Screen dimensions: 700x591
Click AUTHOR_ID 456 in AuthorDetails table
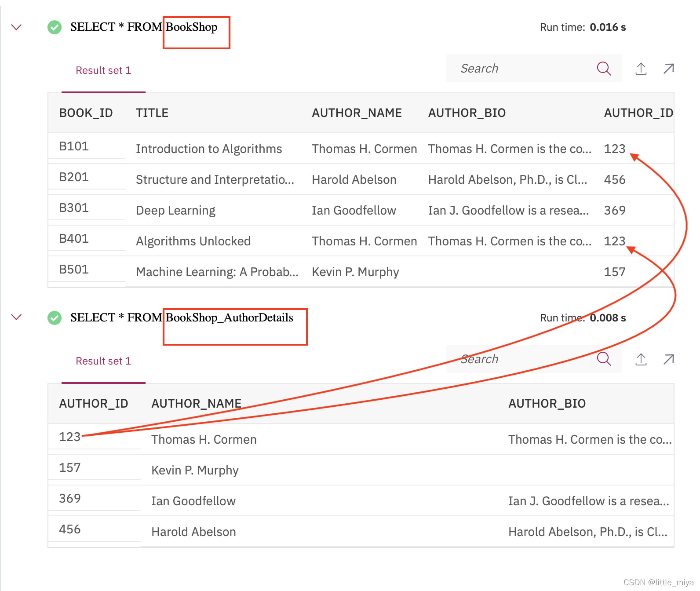(x=70, y=529)
